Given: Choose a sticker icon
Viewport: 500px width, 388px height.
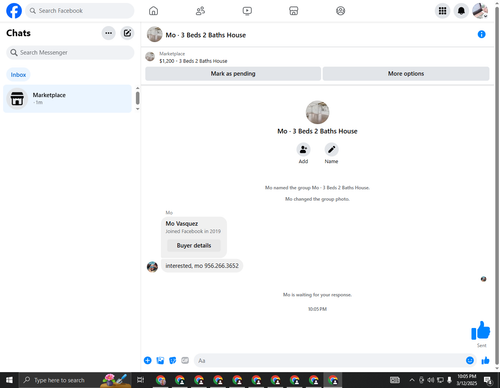Looking at the screenshot, I should coord(173,360).
